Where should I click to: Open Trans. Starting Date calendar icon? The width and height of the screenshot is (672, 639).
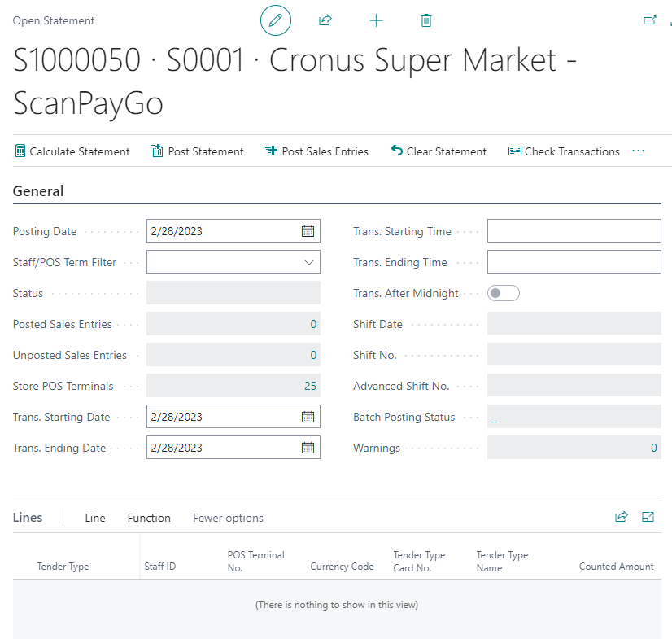click(x=308, y=417)
